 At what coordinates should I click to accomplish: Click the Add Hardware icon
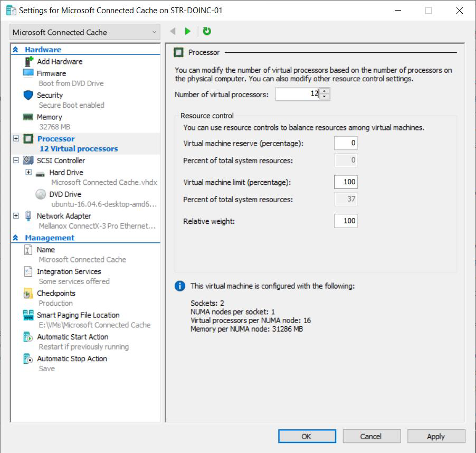[28, 61]
